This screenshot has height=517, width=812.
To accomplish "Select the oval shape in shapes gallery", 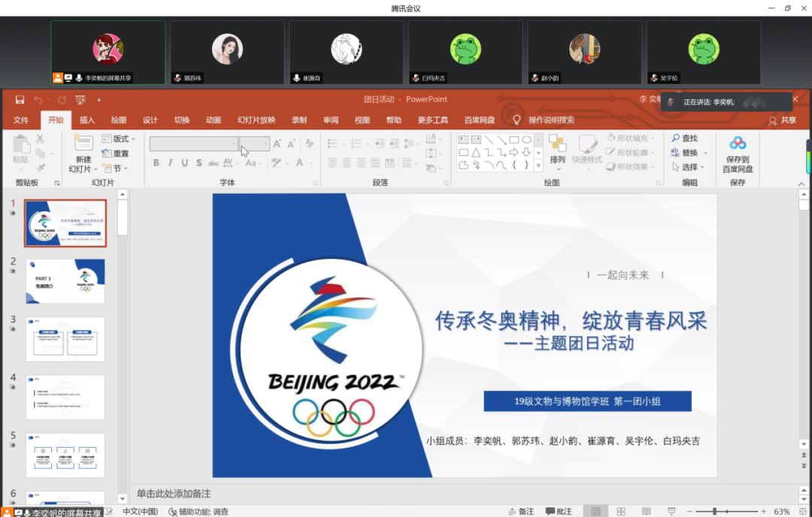I will point(526,139).
